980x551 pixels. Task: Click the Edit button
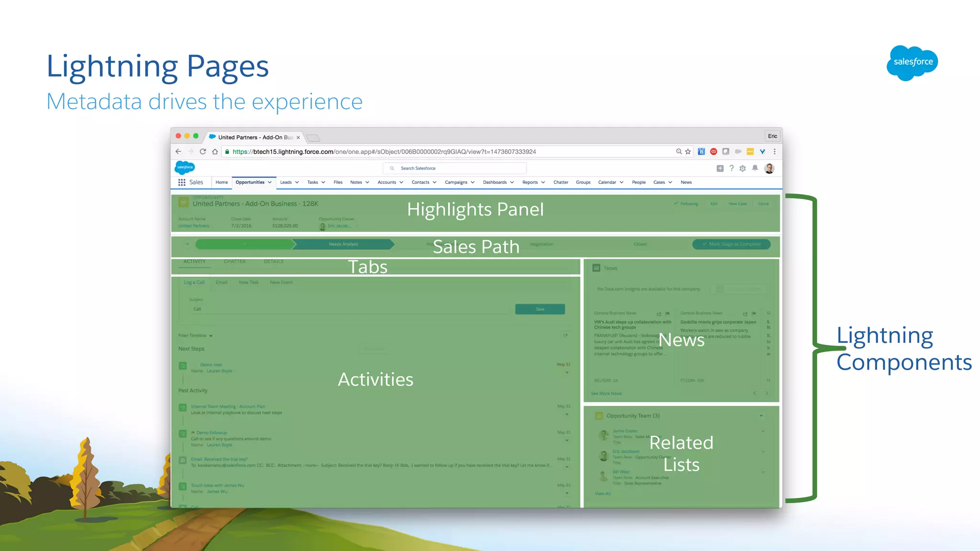[714, 204]
